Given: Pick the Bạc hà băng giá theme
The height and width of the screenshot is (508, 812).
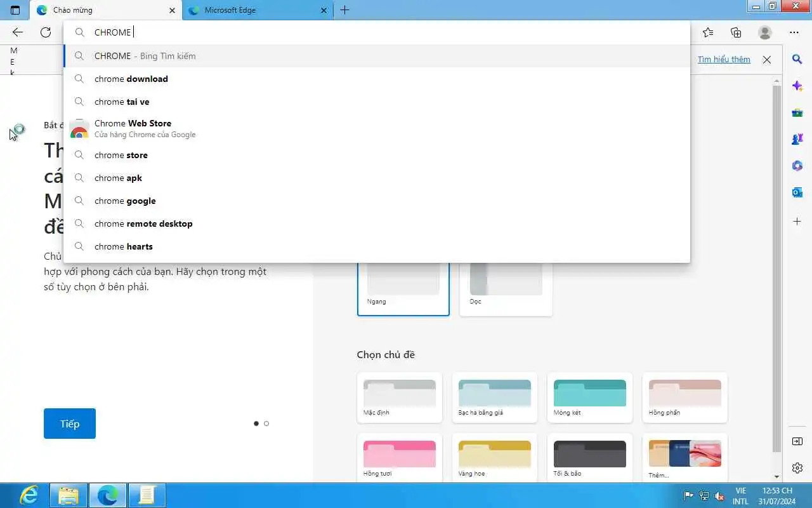Looking at the screenshot, I should point(495,398).
